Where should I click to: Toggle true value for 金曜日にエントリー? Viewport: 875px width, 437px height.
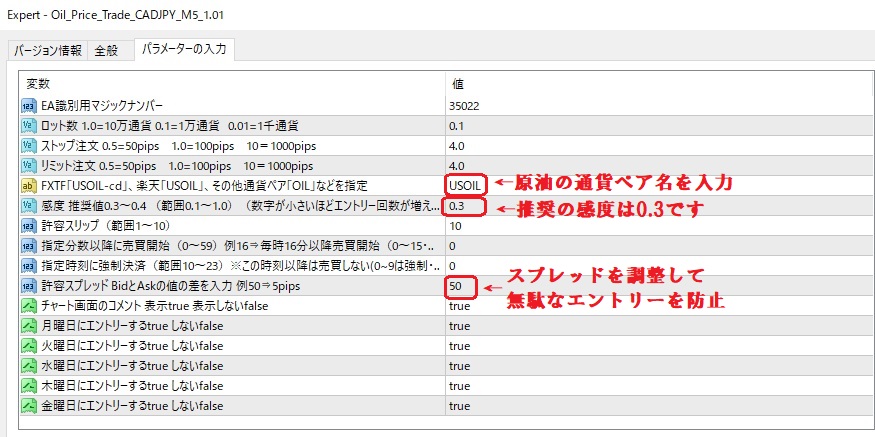tap(459, 406)
